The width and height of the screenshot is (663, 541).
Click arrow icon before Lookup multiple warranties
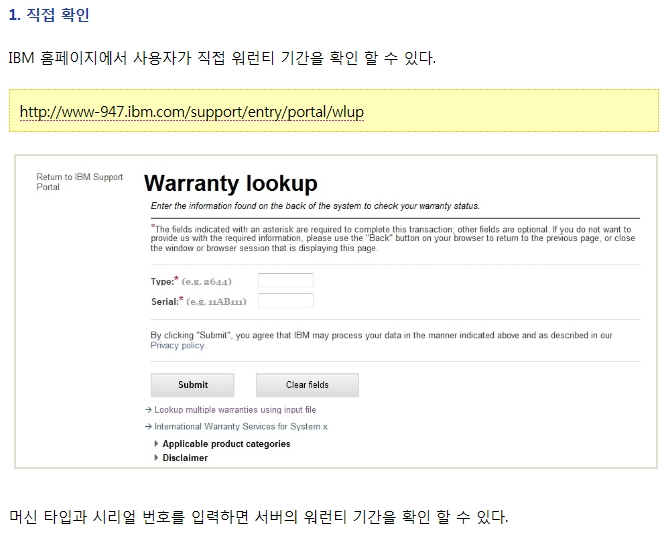click(148, 410)
